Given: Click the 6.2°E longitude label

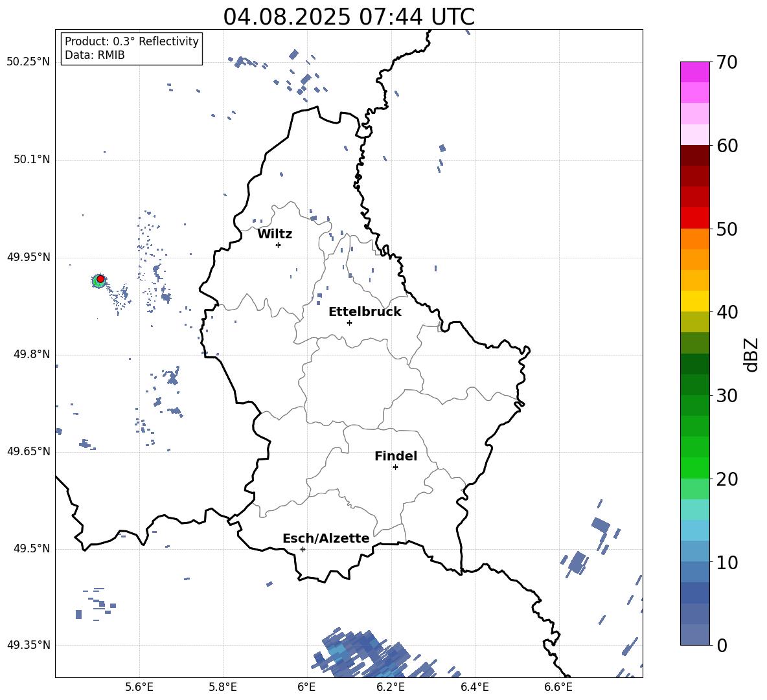Looking at the screenshot, I should pos(391,688).
